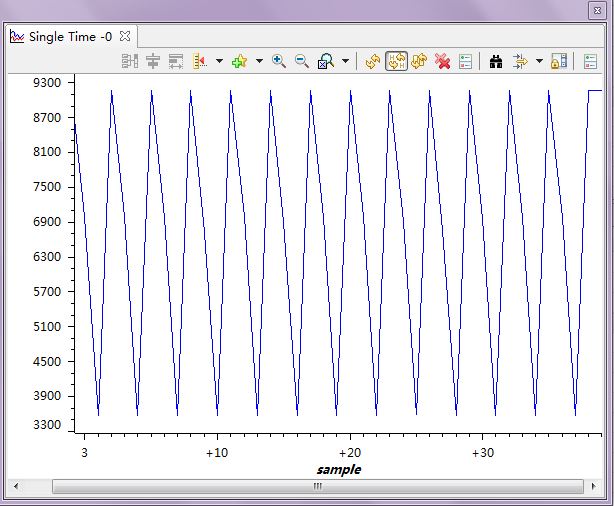Click the 5100 y-axis label
The image size is (614, 506).
click(x=47, y=327)
